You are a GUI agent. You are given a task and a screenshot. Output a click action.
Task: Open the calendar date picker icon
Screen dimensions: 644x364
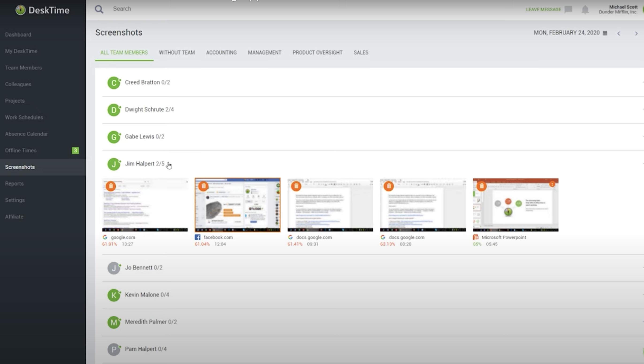click(x=605, y=33)
